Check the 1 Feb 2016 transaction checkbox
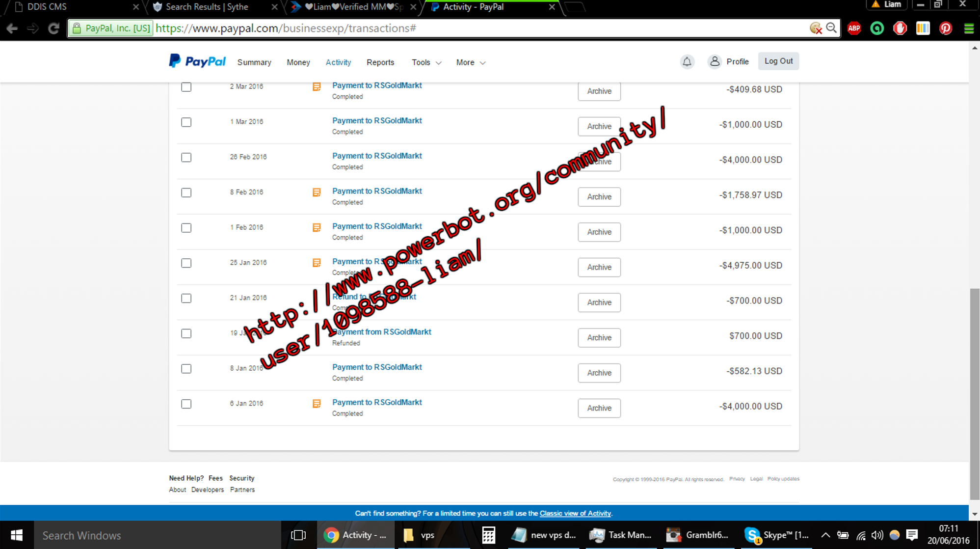Screen dimensions: 980x549 tap(186, 228)
